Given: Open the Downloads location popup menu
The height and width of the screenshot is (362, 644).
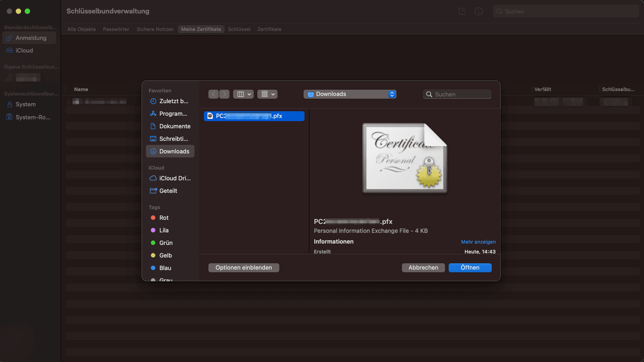Looking at the screenshot, I should [x=350, y=94].
